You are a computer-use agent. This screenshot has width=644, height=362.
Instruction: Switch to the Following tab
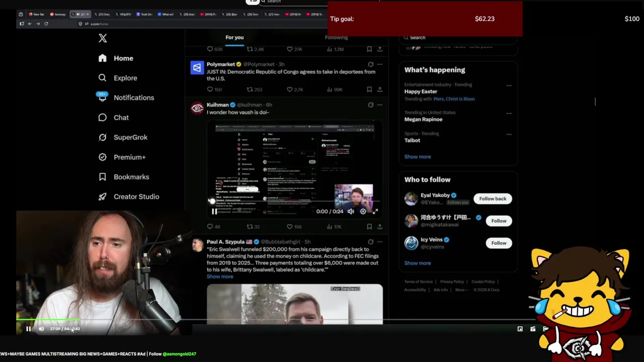tap(336, 37)
